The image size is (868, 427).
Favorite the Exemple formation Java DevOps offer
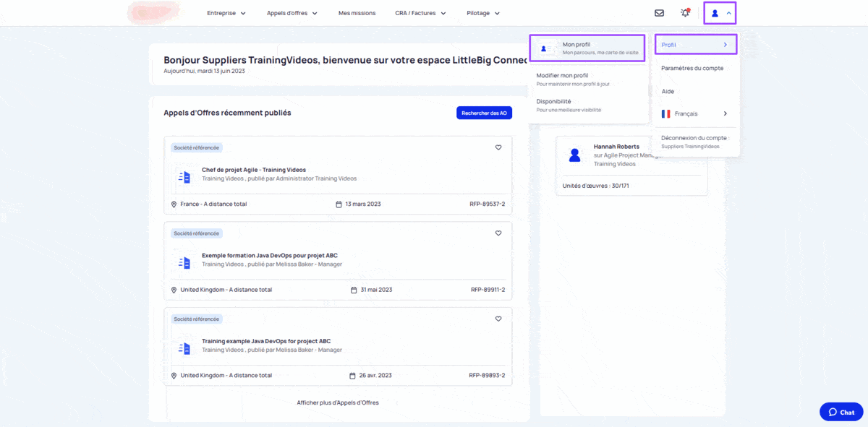[498, 233]
